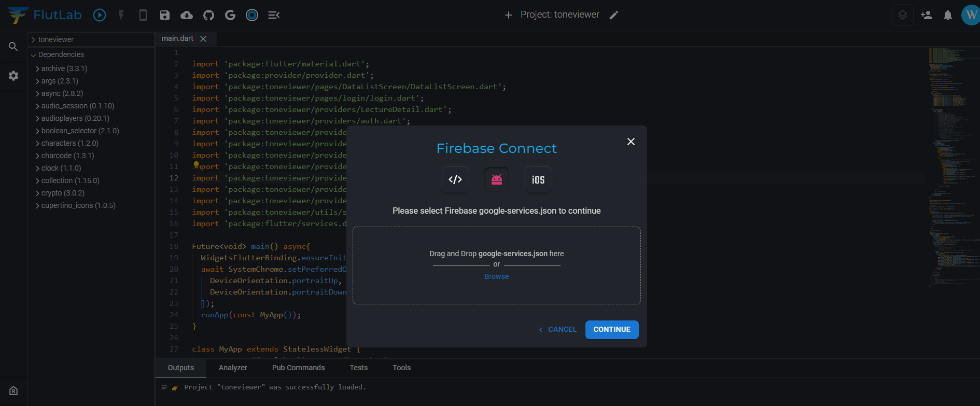Click the plus icon to add a project
980x406 pixels.
pyautogui.click(x=509, y=15)
